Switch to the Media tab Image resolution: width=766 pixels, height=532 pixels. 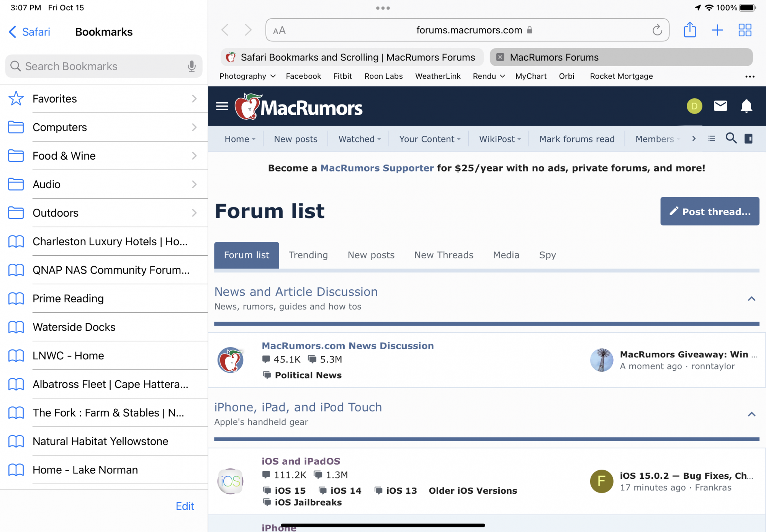click(x=506, y=255)
